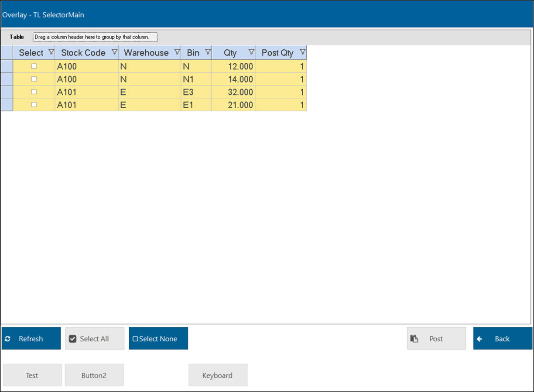534x392 pixels.
Task: Click Post Qty value in the 21.000 row
Action: (x=281, y=105)
